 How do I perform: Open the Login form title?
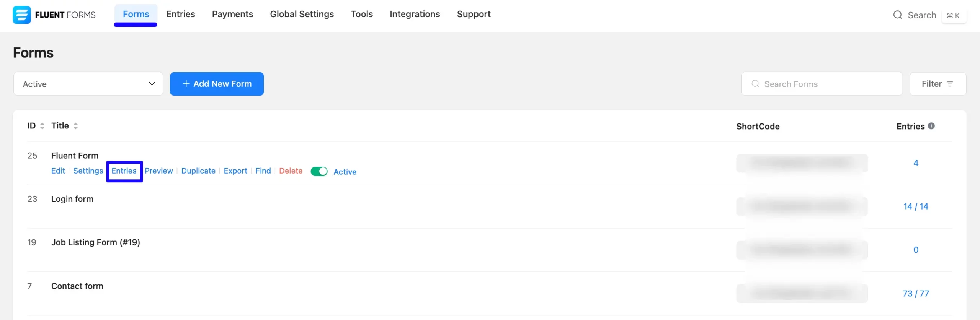(72, 199)
